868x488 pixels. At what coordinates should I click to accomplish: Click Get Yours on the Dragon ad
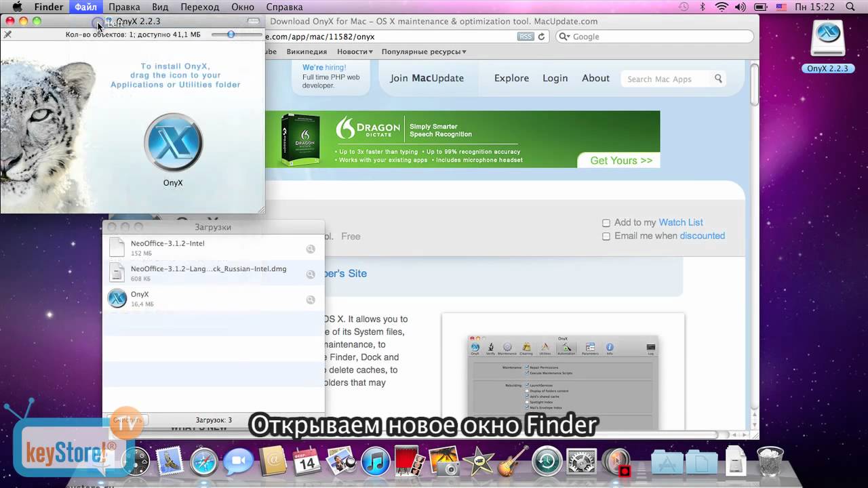tap(620, 161)
